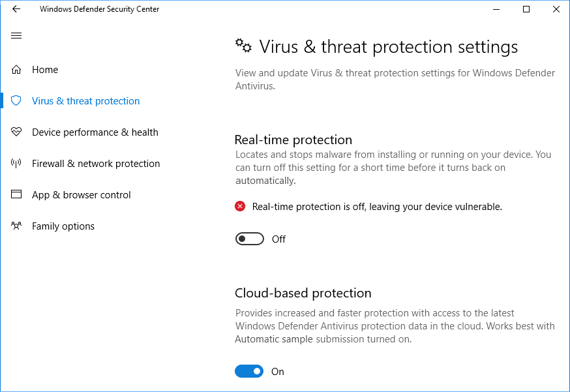This screenshot has width=570, height=392.
Task: Collapse the sidebar using the hamburger menu
Action: point(16,35)
